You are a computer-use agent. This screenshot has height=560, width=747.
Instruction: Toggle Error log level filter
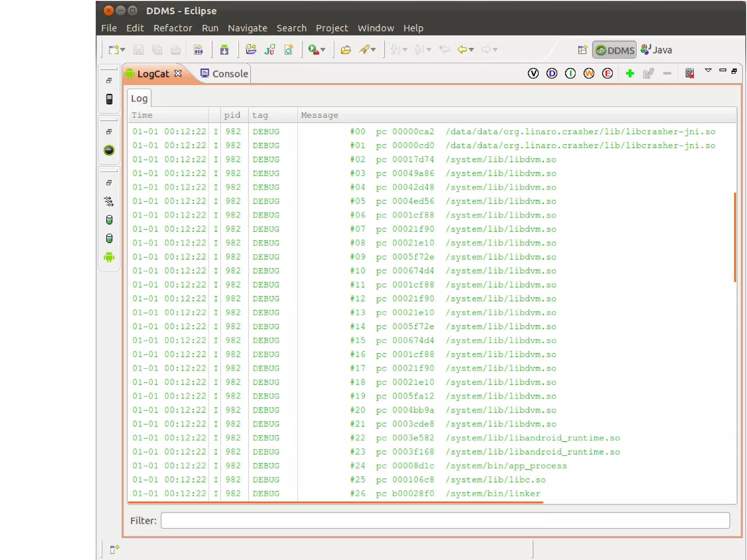click(x=607, y=73)
